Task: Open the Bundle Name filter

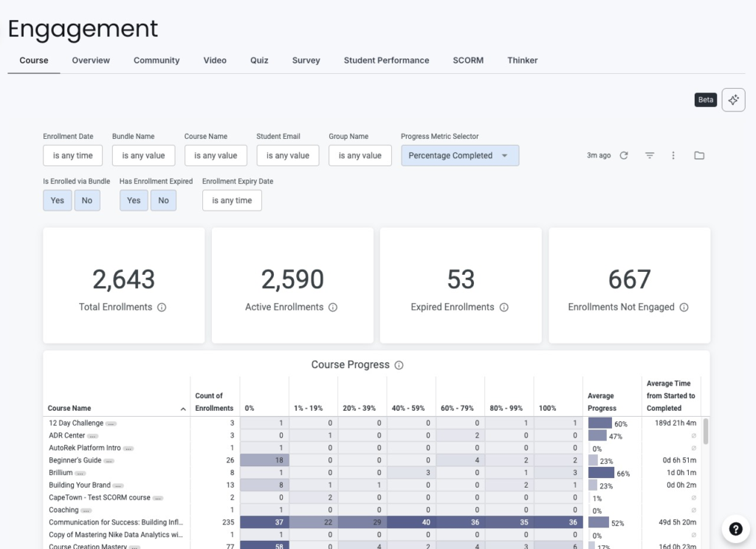Action: 143,155
